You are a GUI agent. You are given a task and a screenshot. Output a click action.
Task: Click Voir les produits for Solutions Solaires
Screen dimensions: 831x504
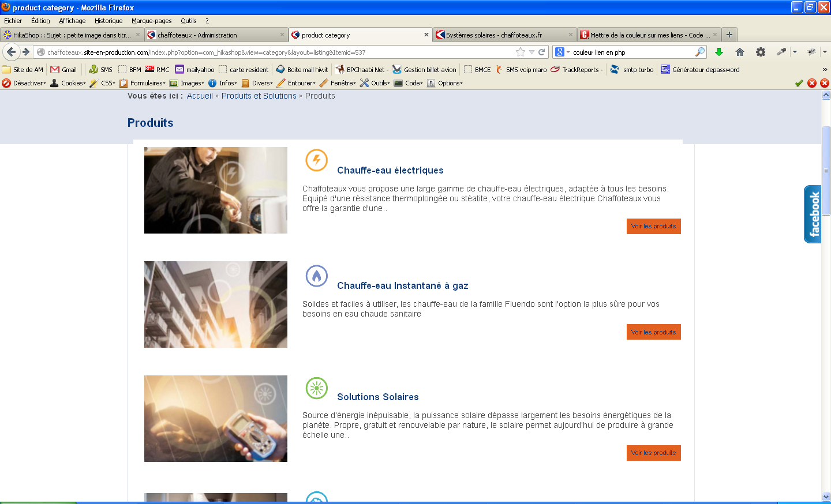[x=654, y=453]
